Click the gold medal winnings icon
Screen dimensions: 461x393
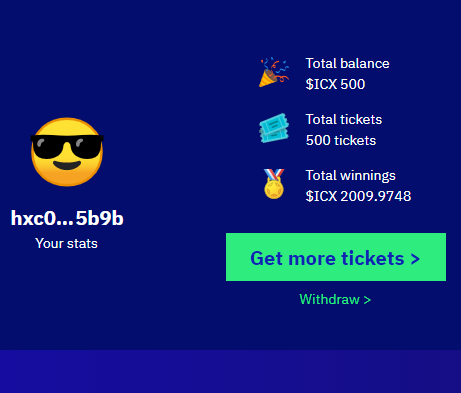274,184
